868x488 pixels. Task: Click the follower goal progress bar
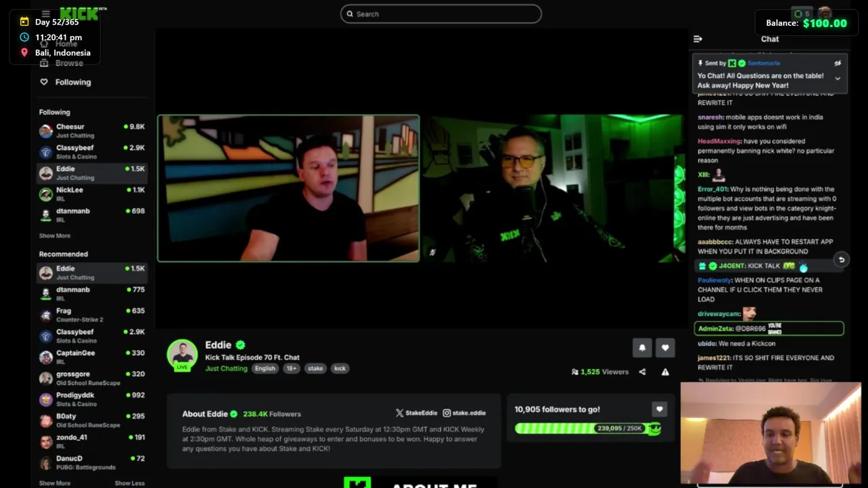[587, 428]
